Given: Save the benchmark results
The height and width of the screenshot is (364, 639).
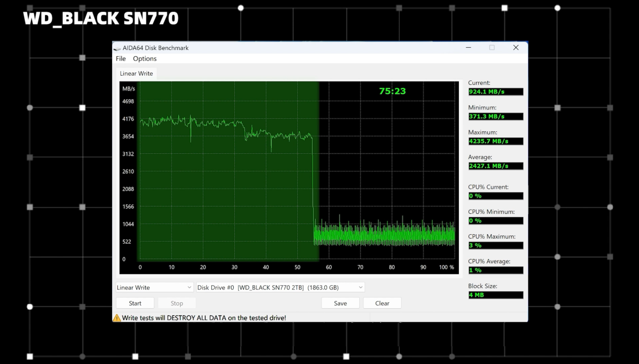Looking at the screenshot, I should [x=340, y=303].
